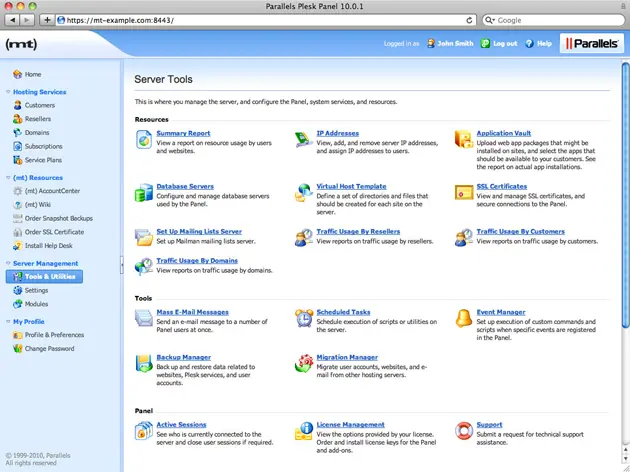This screenshot has height=472, width=630.
Task: Click the Traffic Usage By Resellers icon
Action: click(304, 237)
